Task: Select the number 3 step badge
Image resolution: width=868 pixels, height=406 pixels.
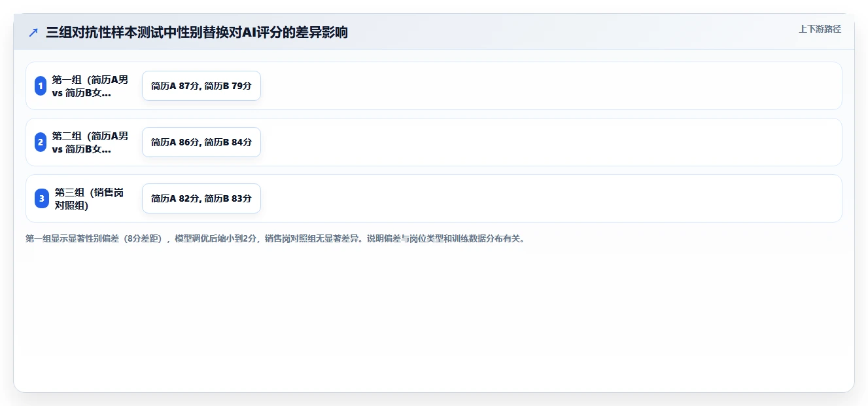Action: tap(42, 198)
